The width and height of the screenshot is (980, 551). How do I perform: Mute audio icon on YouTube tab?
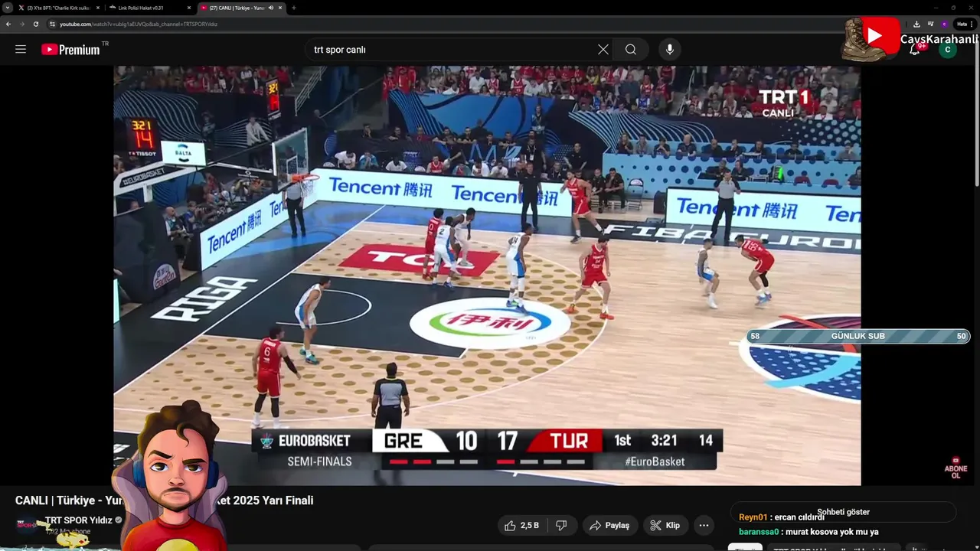pyautogui.click(x=270, y=8)
